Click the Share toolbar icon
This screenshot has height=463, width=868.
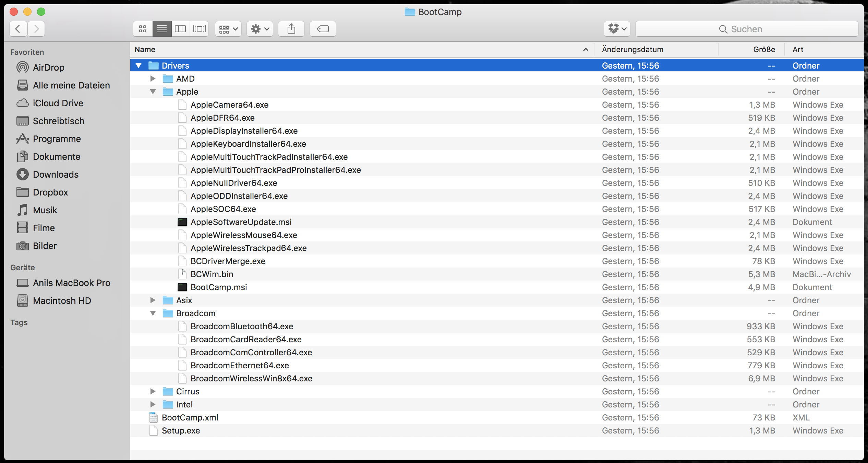pyautogui.click(x=291, y=29)
